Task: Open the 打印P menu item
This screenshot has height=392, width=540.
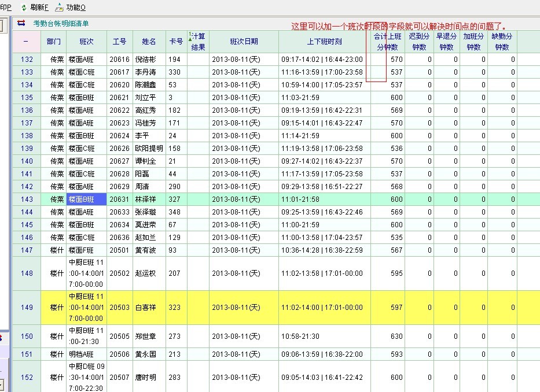Action: (5, 8)
